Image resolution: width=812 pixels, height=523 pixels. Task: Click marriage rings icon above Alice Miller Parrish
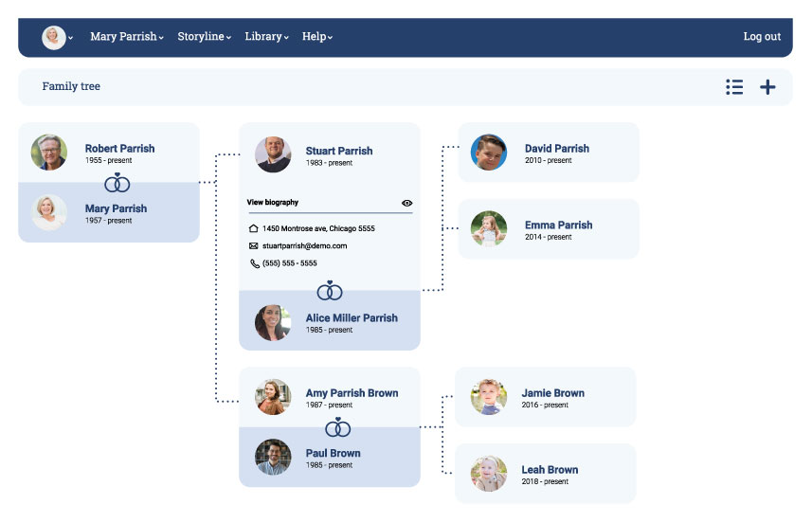point(330,290)
